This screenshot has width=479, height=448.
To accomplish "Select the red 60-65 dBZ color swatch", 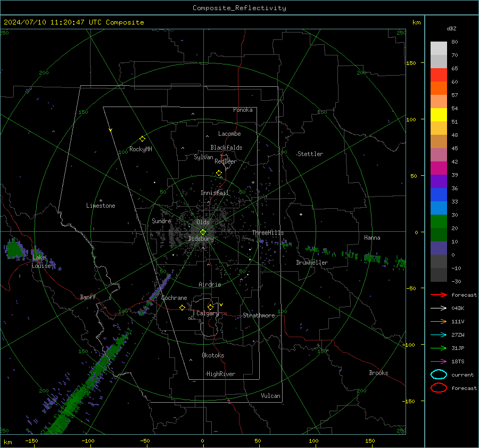I will coord(439,75).
